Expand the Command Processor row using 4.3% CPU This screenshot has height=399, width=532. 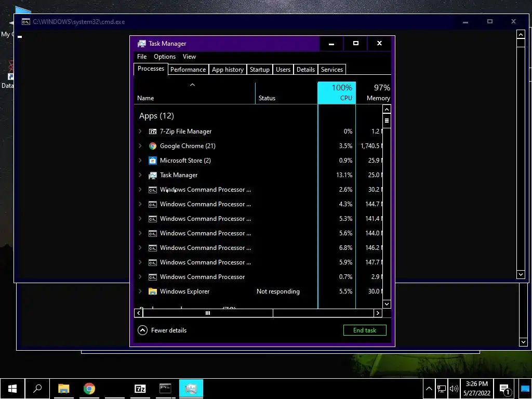click(140, 204)
